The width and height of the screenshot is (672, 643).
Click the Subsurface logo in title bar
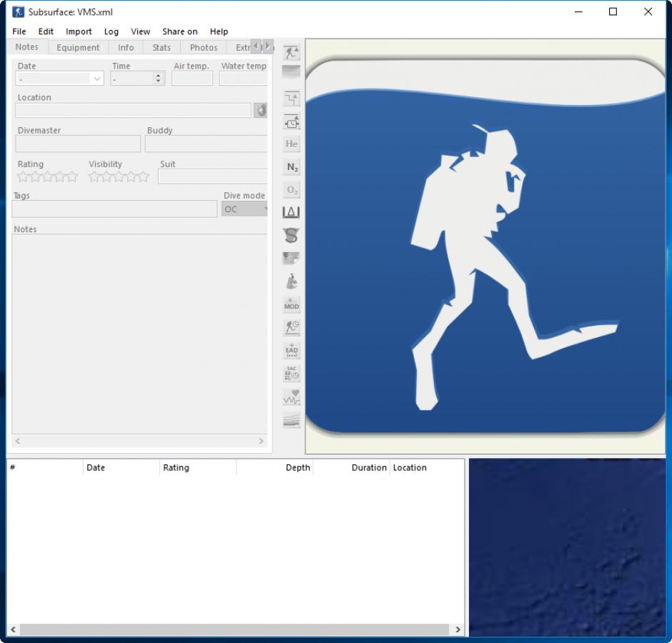[18, 12]
